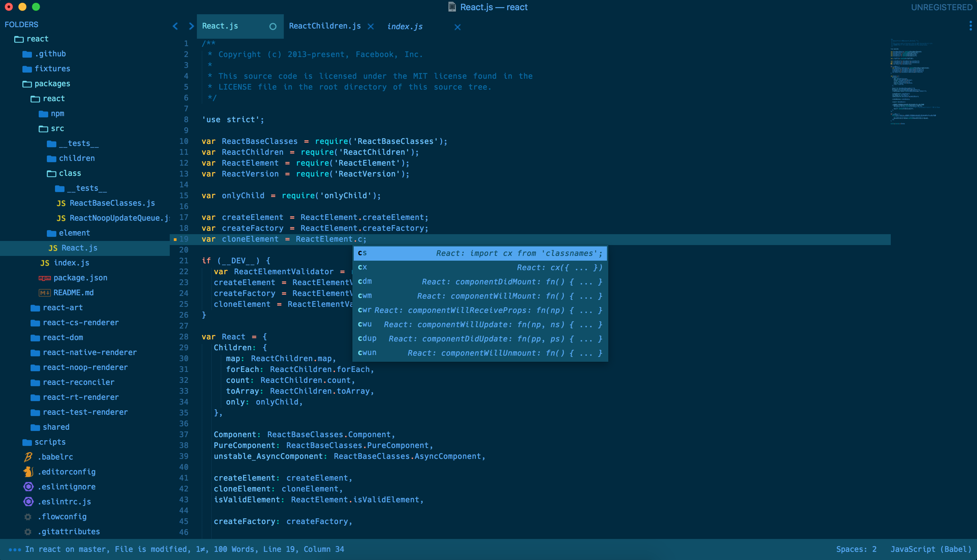Click the mouse icon beside .editorconfig
This screenshot has width=977, height=560.
coord(28,472)
